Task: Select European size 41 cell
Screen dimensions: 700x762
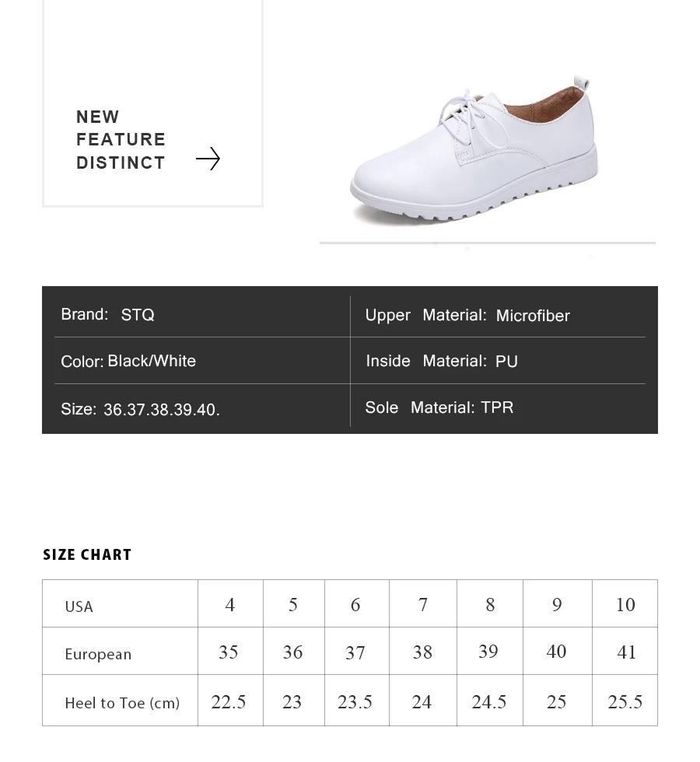Action: [625, 652]
